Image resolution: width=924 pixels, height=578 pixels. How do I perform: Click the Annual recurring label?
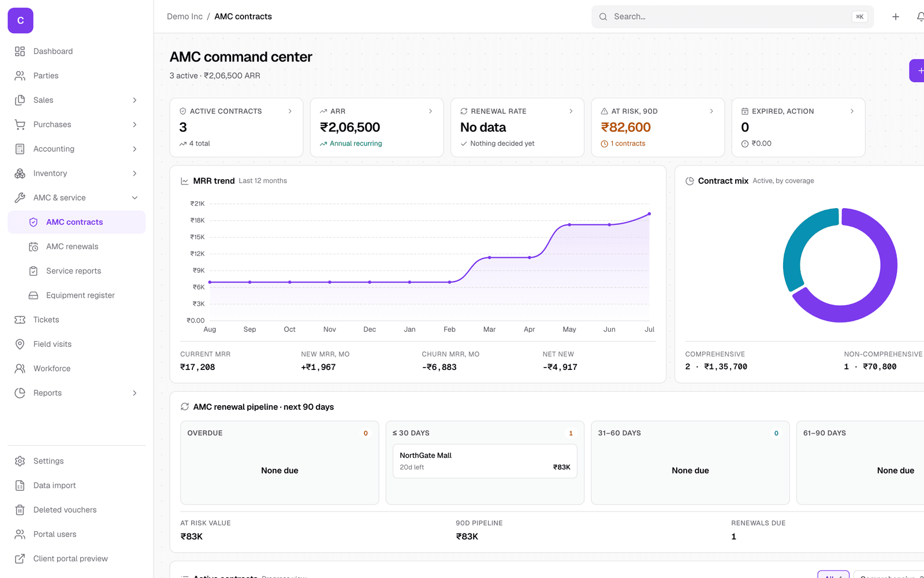(356, 143)
